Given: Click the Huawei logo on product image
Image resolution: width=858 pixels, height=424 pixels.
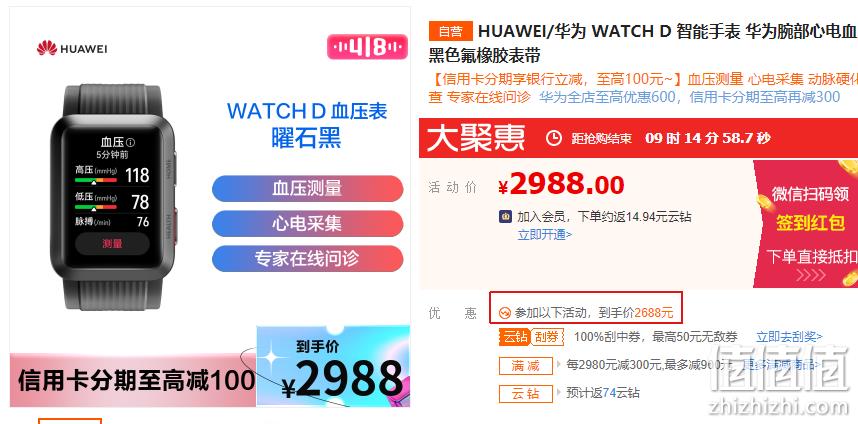Looking at the screenshot, I should (x=72, y=48).
